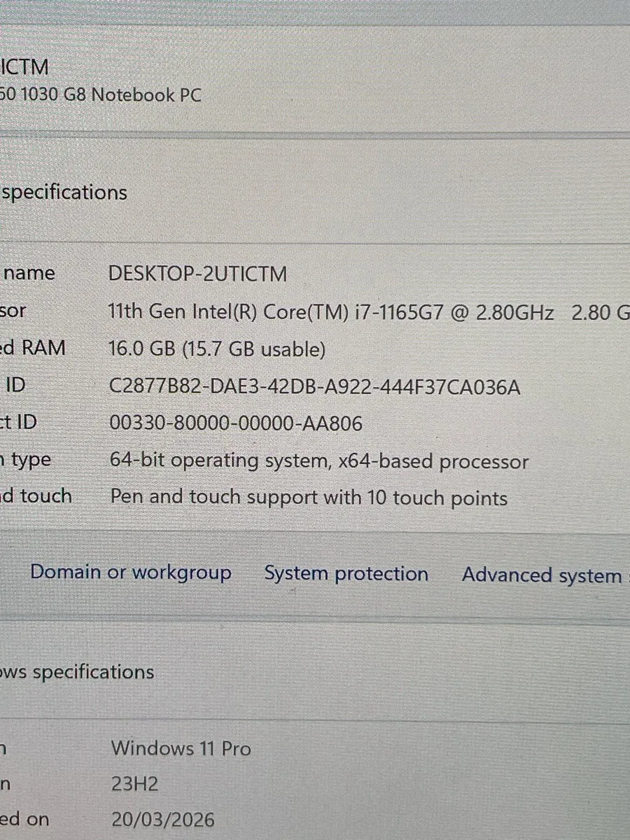Click the 64-bit system type entry
This screenshot has height=840, width=630.
[x=319, y=461]
